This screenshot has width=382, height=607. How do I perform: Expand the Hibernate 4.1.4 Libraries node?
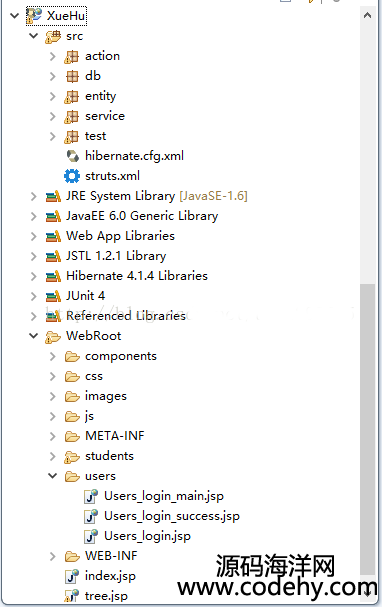[x=34, y=276]
